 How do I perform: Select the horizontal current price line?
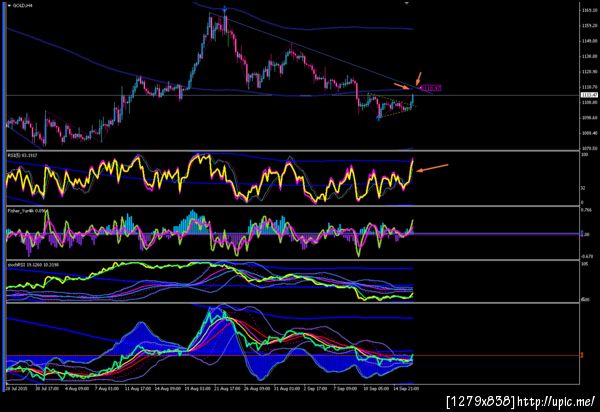click(291, 95)
